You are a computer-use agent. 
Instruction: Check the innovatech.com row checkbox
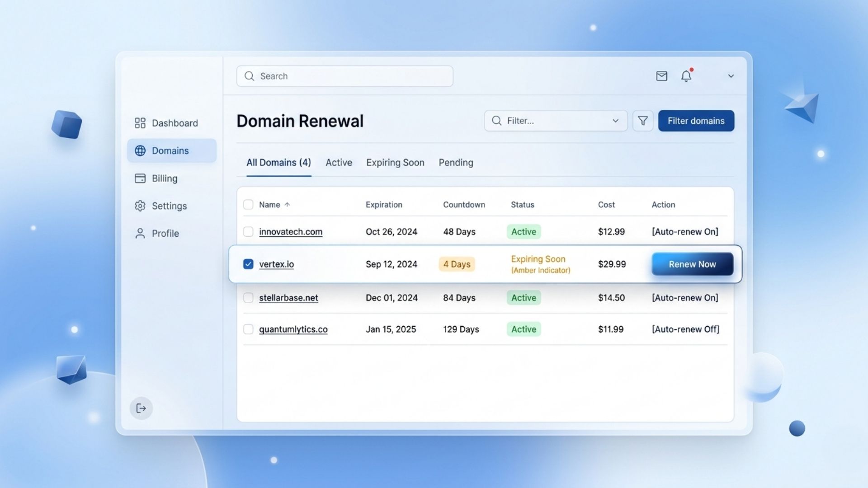pyautogui.click(x=248, y=231)
